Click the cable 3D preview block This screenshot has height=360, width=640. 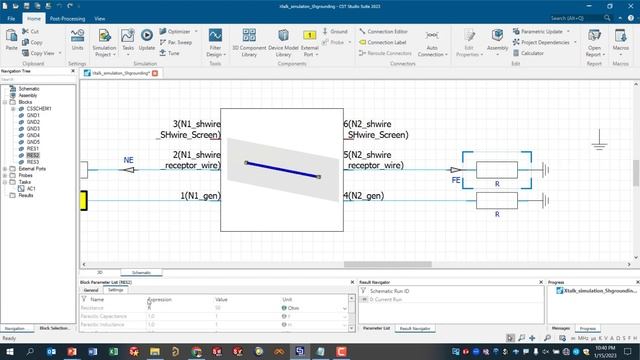pos(282,170)
